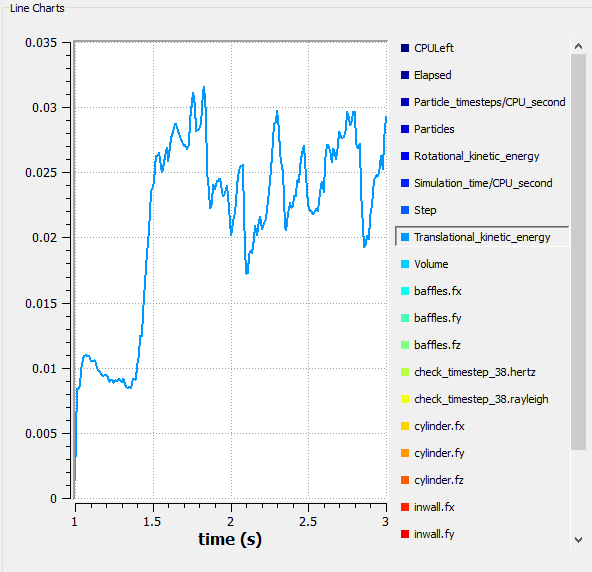Select Elapsed legend entry

482,75
